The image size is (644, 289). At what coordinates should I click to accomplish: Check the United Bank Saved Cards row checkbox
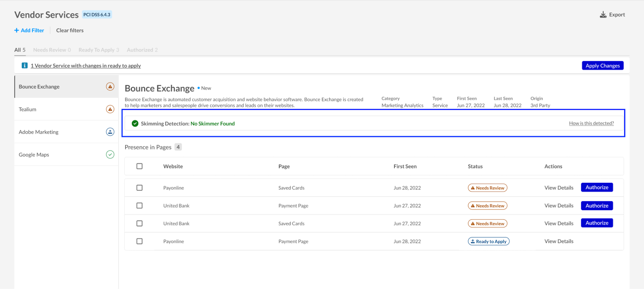[x=139, y=223]
